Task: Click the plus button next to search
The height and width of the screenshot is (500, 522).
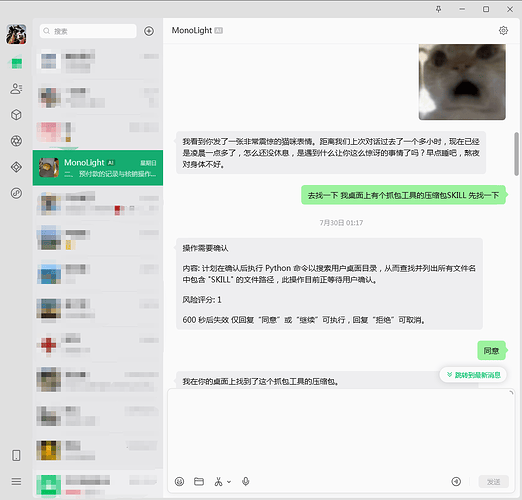Action: (x=149, y=31)
